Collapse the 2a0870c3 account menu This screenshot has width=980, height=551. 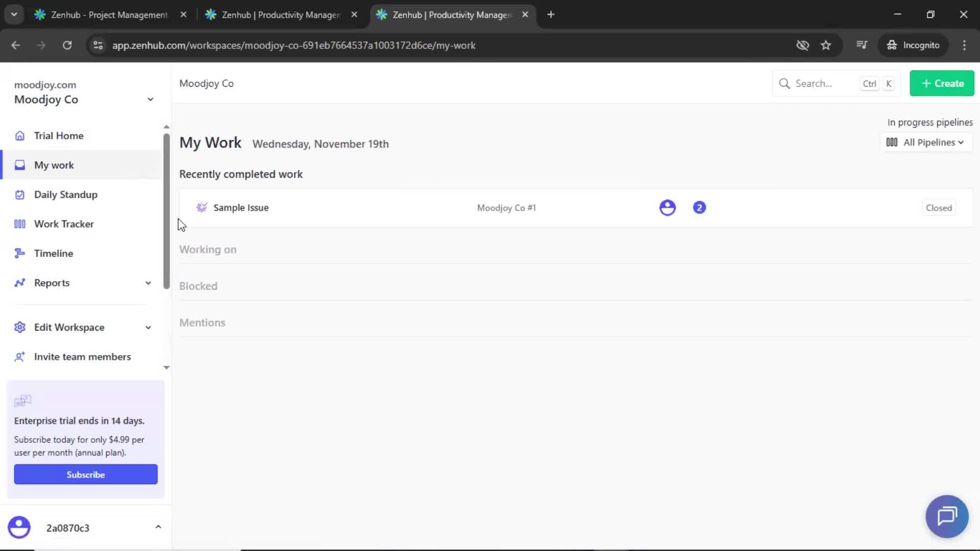tap(158, 528)
